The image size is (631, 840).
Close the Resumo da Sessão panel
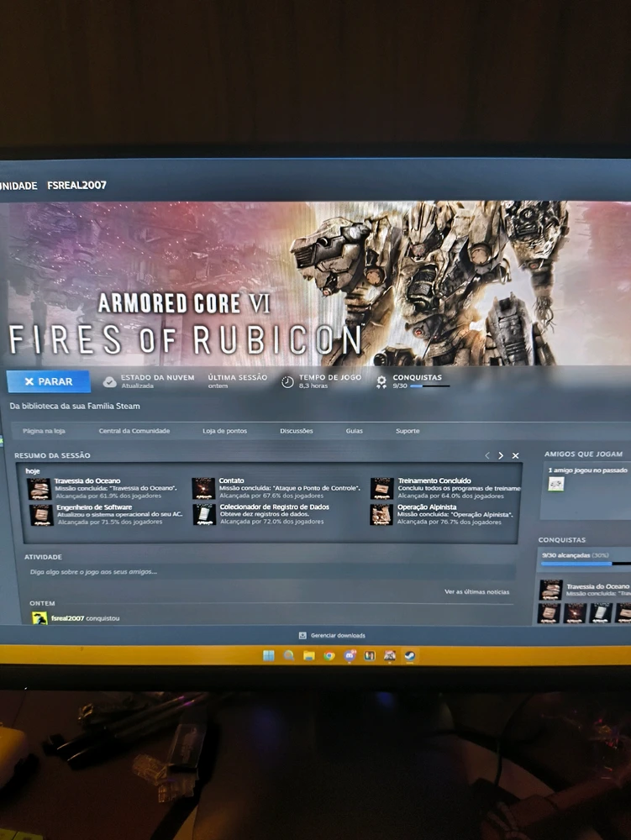coord(515,455)
